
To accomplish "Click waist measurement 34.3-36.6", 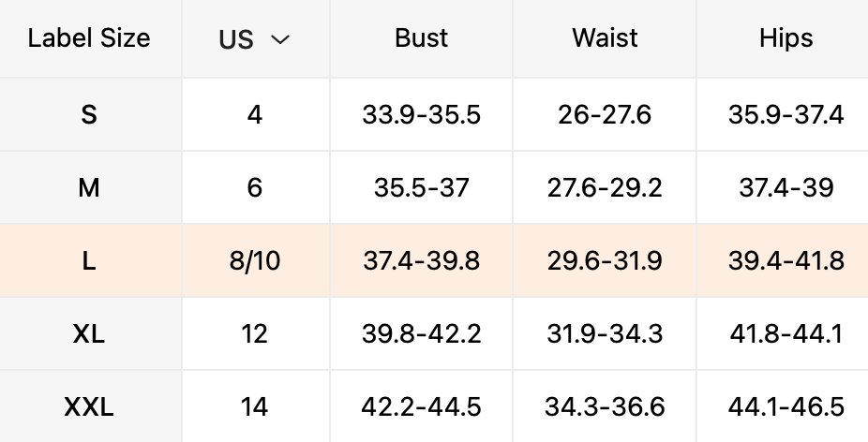I will click(605, 406).
